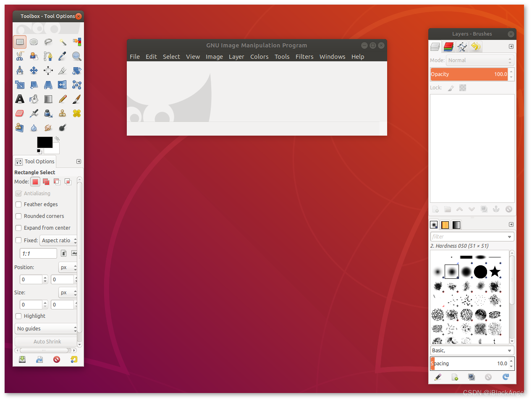Select the Bucket Fill tool
The height and width of the screenshot is (401, 532).
pyautogui.click(x=34, y=99)
